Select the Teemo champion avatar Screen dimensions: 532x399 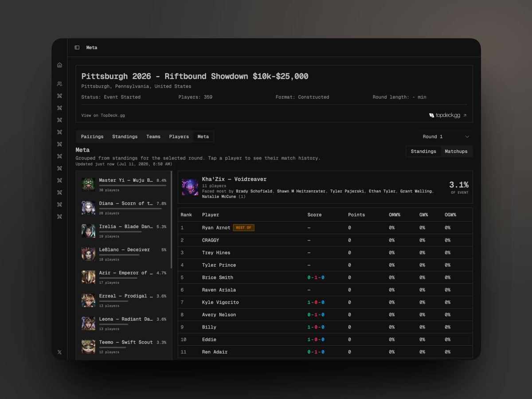pos(88,346)
